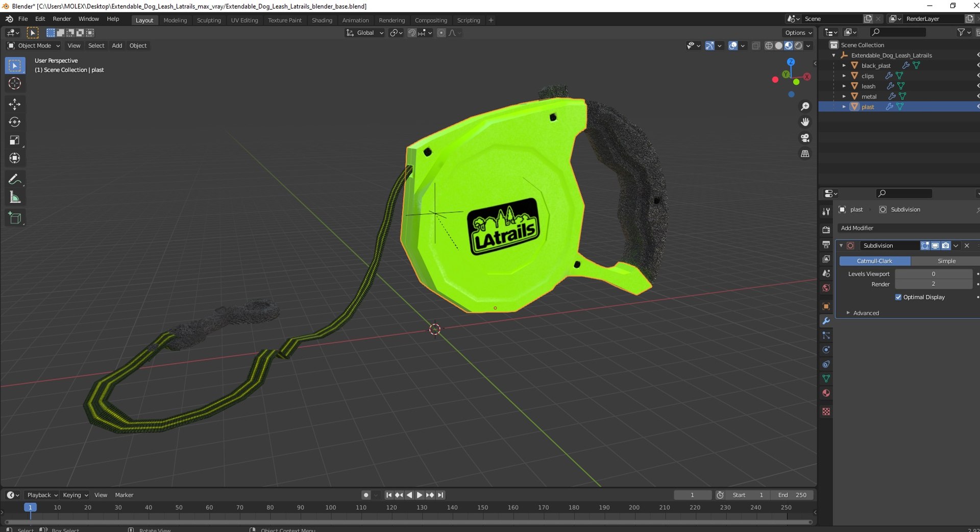Toggle camera view in the viewport

tap(805, 138)
